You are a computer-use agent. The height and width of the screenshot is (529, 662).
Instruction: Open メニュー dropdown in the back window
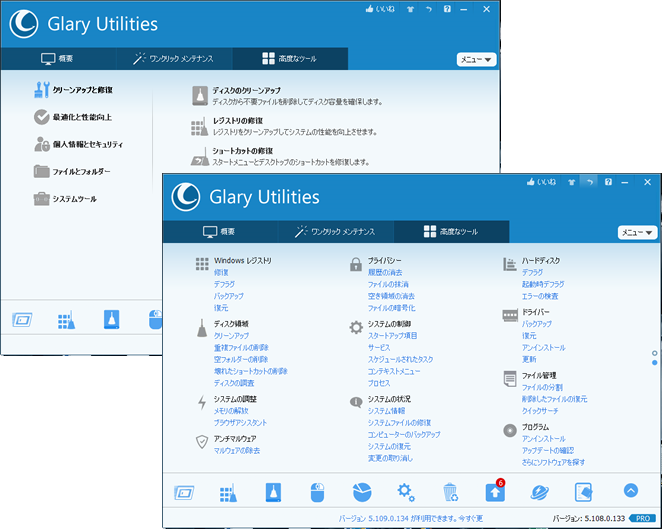point(476,60)
